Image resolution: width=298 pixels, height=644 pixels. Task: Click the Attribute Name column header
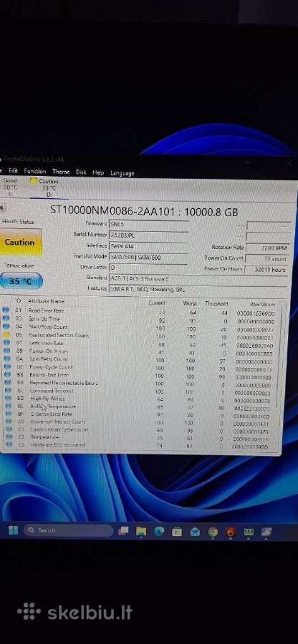click(46, 301)
